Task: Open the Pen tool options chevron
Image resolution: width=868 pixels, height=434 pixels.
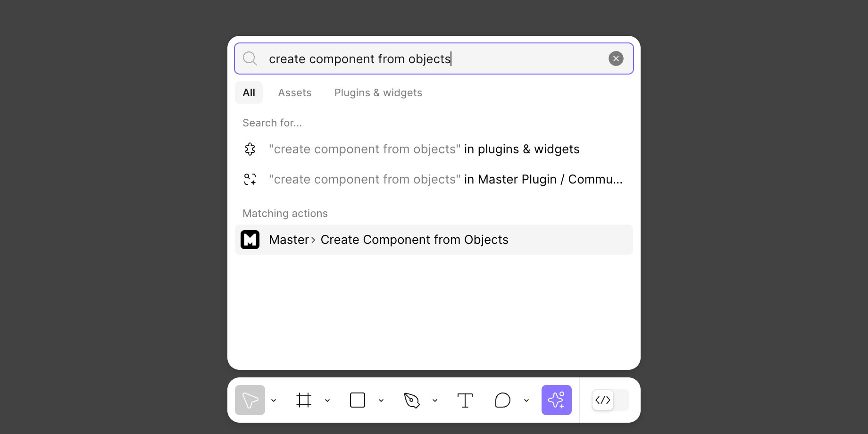Action: click(435, 401)
